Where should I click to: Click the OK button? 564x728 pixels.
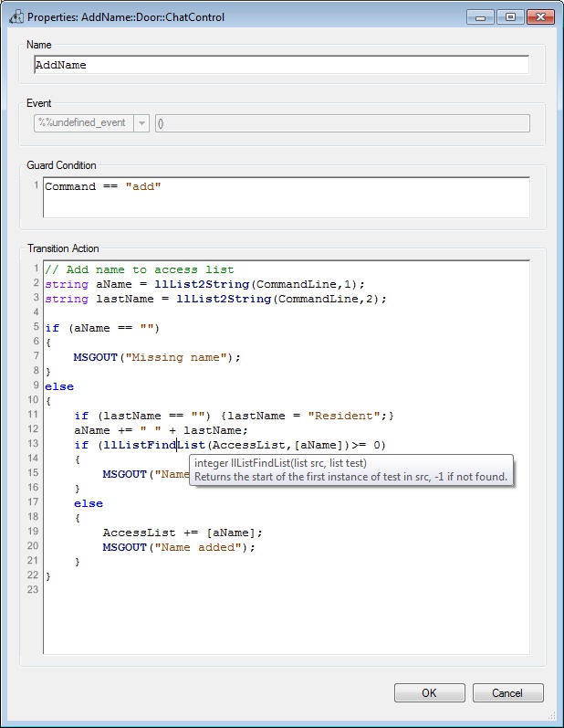pyautogui.click(x=430, y=692)
